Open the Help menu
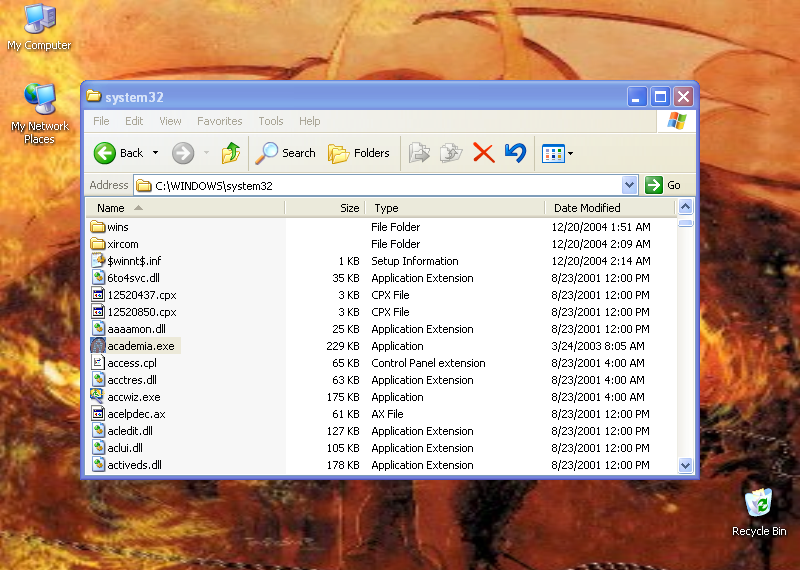800x570 pixels. [x=309, y=121]
